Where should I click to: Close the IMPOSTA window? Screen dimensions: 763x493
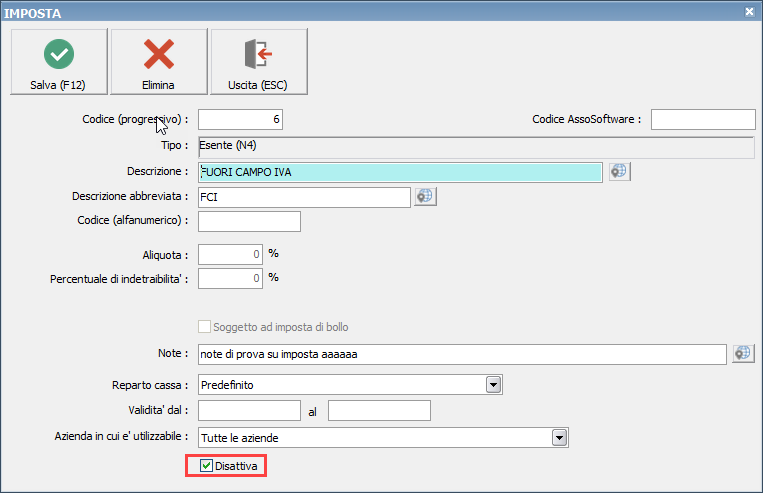(x=749, y=12)
